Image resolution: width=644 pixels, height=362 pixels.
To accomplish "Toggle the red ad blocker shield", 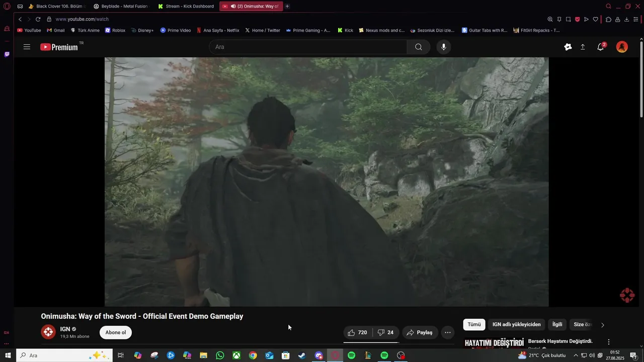I will click(x=577, y=19).
